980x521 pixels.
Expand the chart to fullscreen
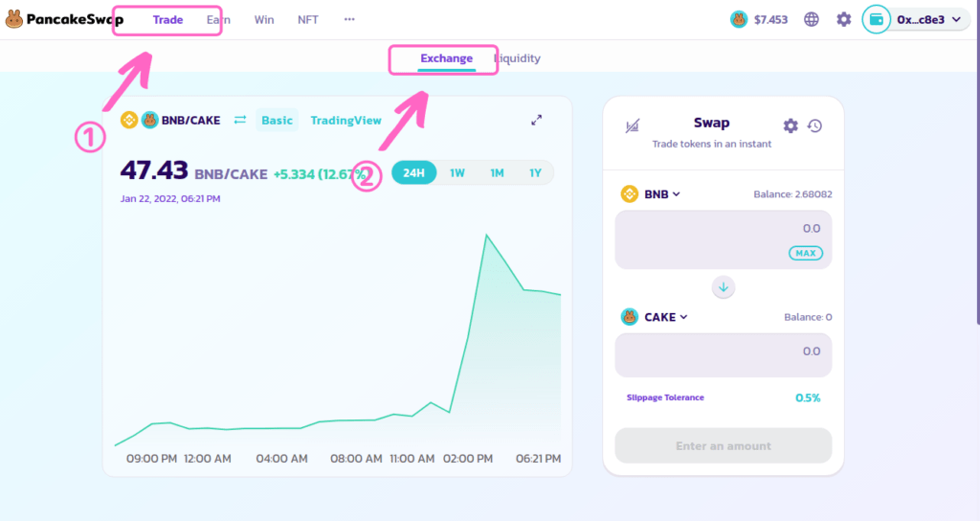tap(536, 120)
